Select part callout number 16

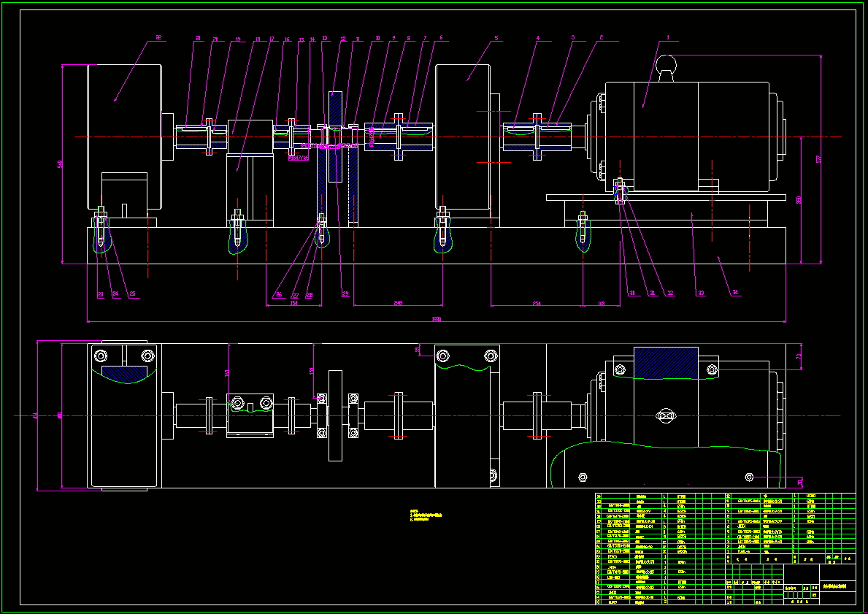coord(287,39)
